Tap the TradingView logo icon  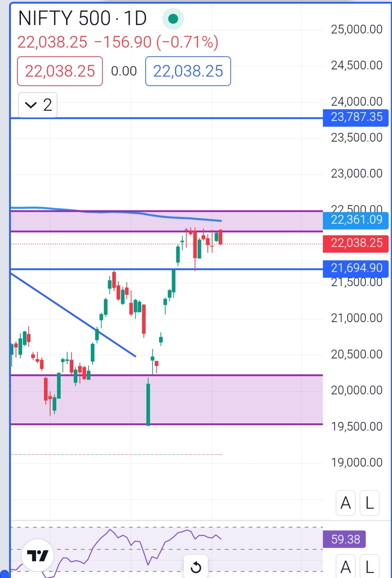point(38,555)
